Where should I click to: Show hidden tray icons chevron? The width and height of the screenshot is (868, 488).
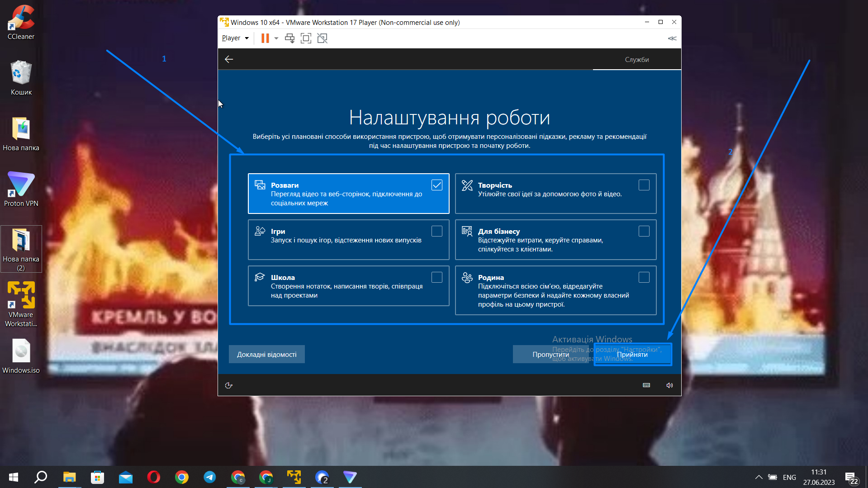click(x=759, y=477)
